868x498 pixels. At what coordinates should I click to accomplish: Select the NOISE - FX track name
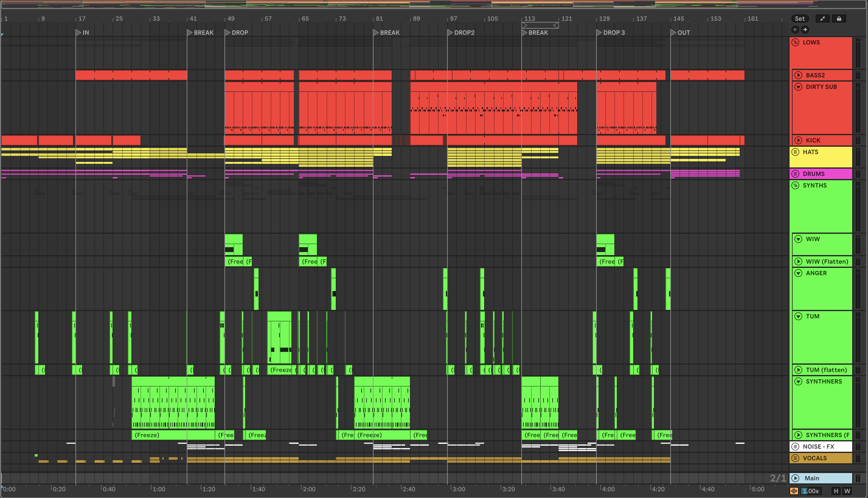(818, 446)
